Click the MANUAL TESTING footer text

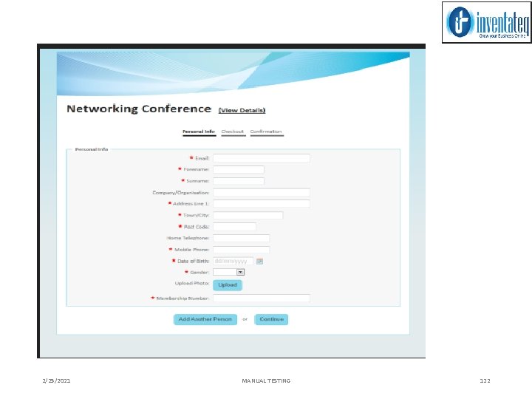266,381
